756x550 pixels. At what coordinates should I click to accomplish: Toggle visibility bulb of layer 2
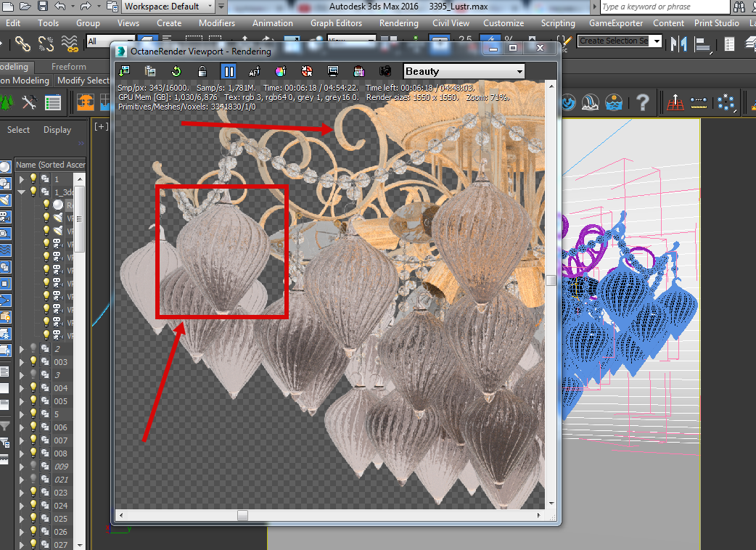coord(33,348)
